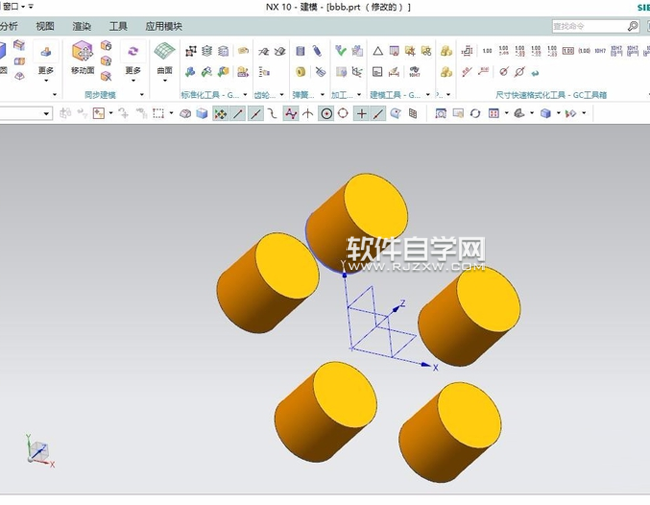Expand the 标准化工具 group dropdown arrow
The image size is (650, 505).
245,95
